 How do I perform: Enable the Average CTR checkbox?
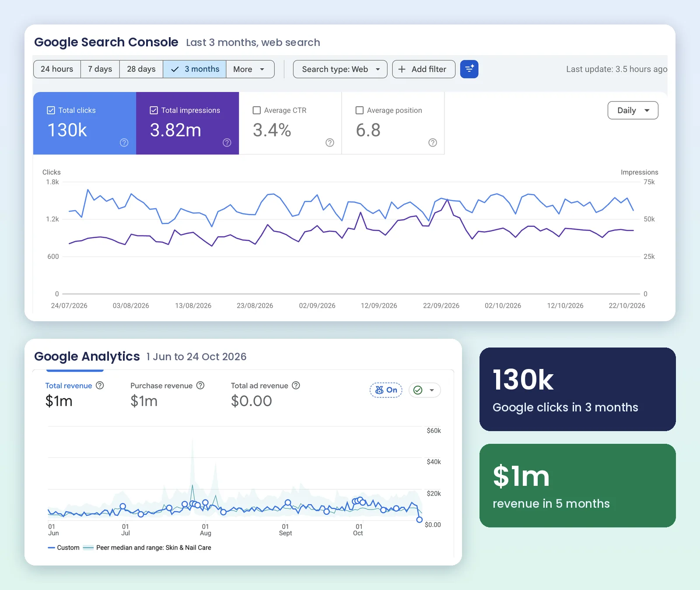(x=257, y=110)
